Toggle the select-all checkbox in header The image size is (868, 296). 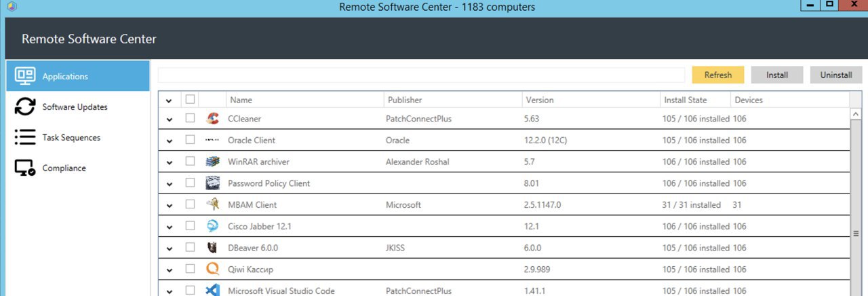point(190,99)
